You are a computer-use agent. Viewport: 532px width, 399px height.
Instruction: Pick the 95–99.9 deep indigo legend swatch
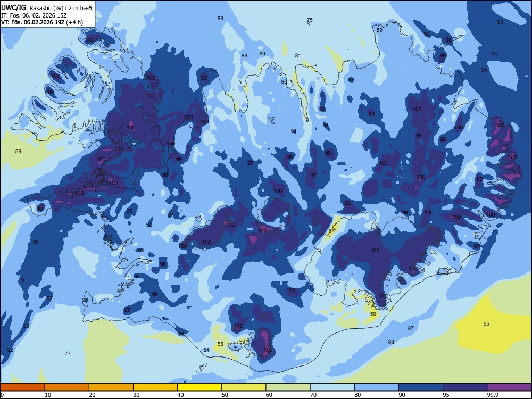tap(465, 387)
